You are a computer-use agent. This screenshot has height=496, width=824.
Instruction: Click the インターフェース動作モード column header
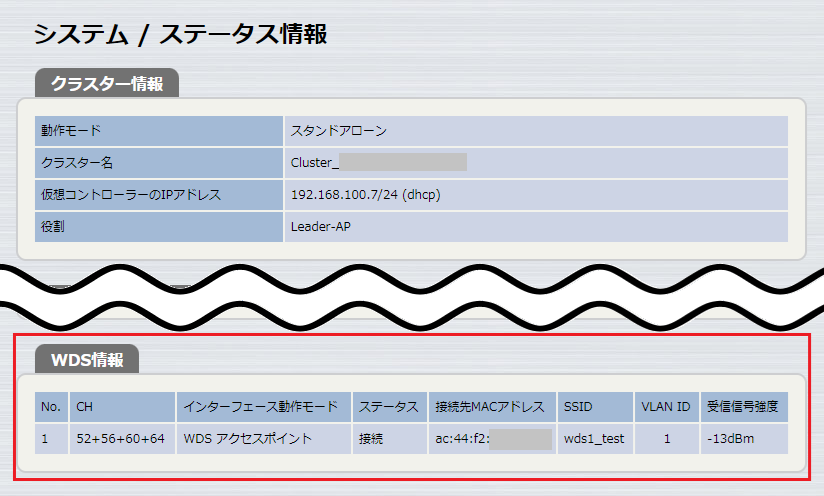click(264, 407)
